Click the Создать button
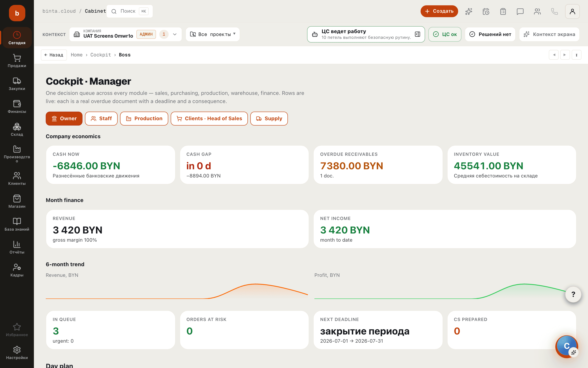Screen dimensions: 588x368 tap(439, 11)
